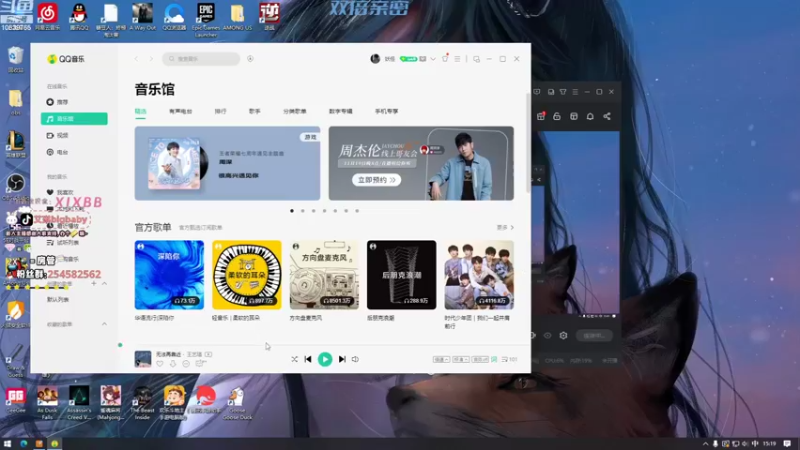800x450 pixels.
Task: Click the round icon beside the search box
Action: (250, 59)
